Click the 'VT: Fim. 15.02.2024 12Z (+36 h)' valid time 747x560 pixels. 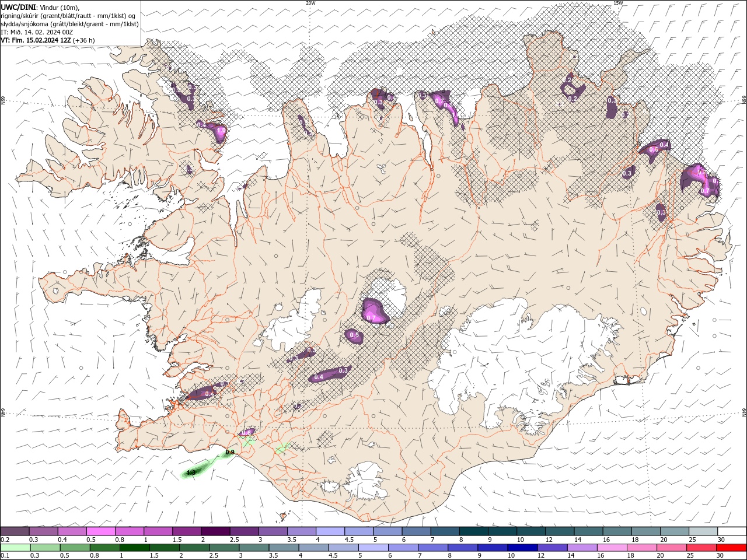(x=48, y=40)
